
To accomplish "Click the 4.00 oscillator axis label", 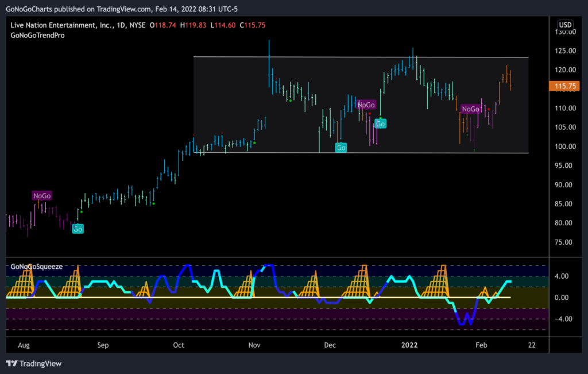I will coord(562,276).
